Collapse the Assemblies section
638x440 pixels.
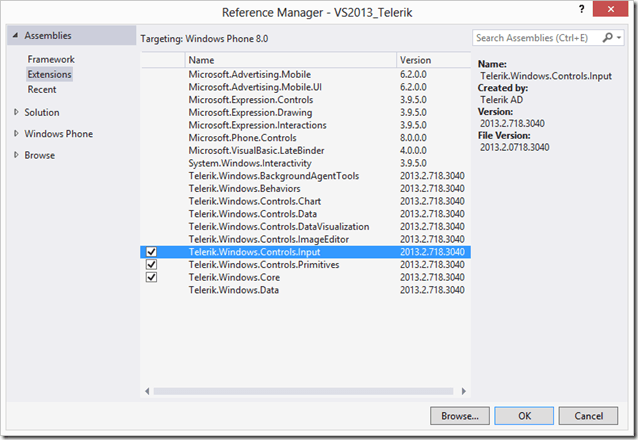pyautogui.click(x=15, y=35)
